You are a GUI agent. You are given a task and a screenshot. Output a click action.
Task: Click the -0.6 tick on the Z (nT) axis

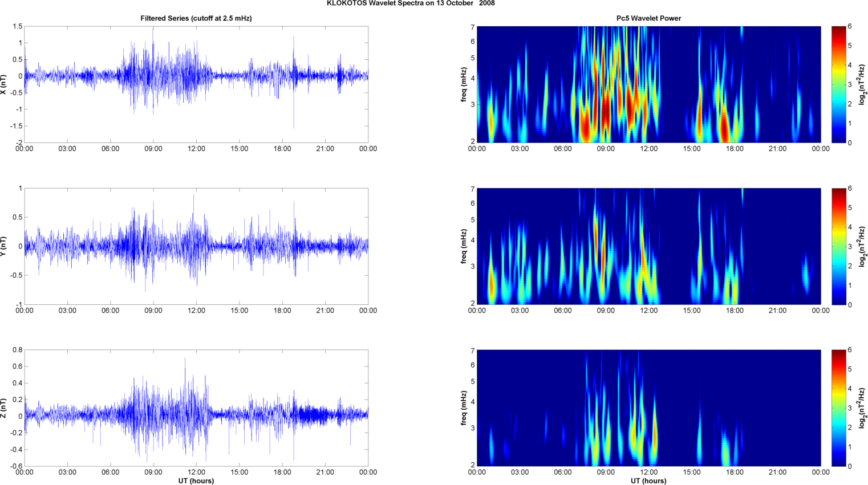(x=16, y=466)
